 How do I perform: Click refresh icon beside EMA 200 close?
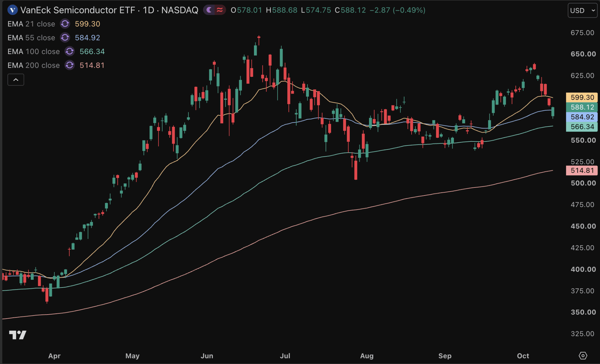(x=70, y=65)
